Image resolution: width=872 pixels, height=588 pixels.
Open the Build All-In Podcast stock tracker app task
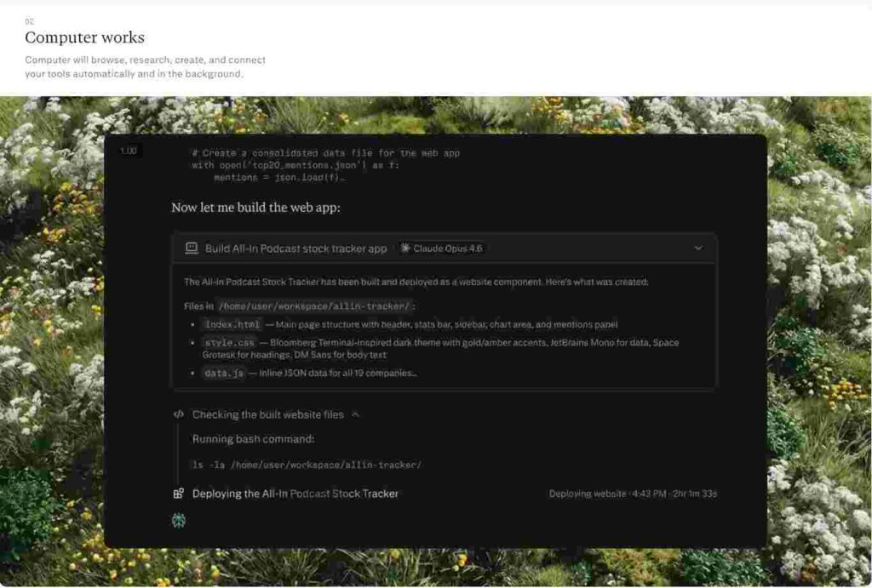point(295,248)
